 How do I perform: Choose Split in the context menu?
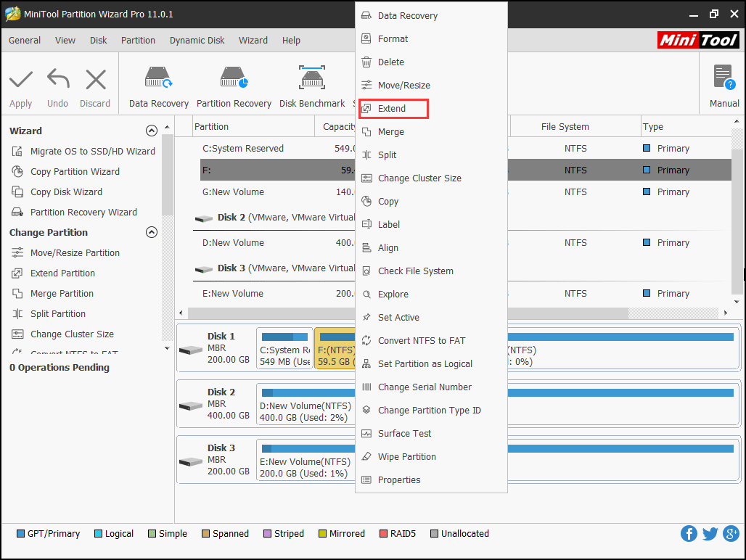(x=431, y=155)
